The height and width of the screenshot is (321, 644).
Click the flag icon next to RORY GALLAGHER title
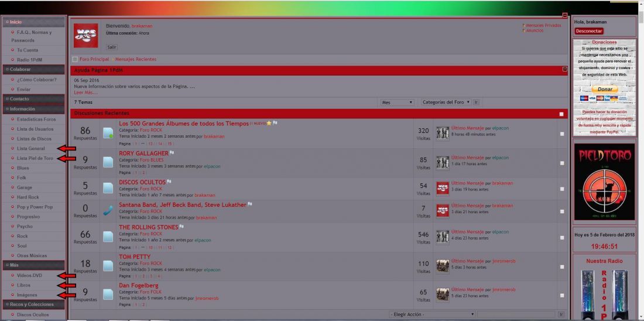172,153
